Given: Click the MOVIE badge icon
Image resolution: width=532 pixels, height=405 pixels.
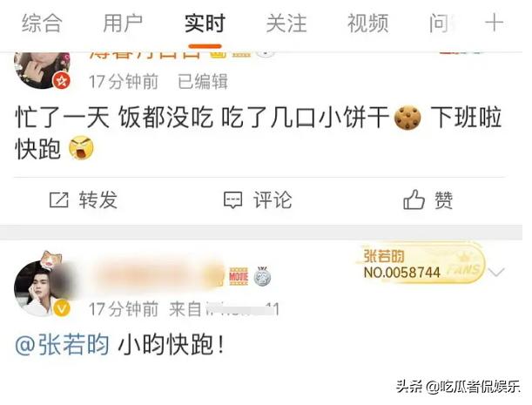Looking at the screenshot, I should click(239, 276).
